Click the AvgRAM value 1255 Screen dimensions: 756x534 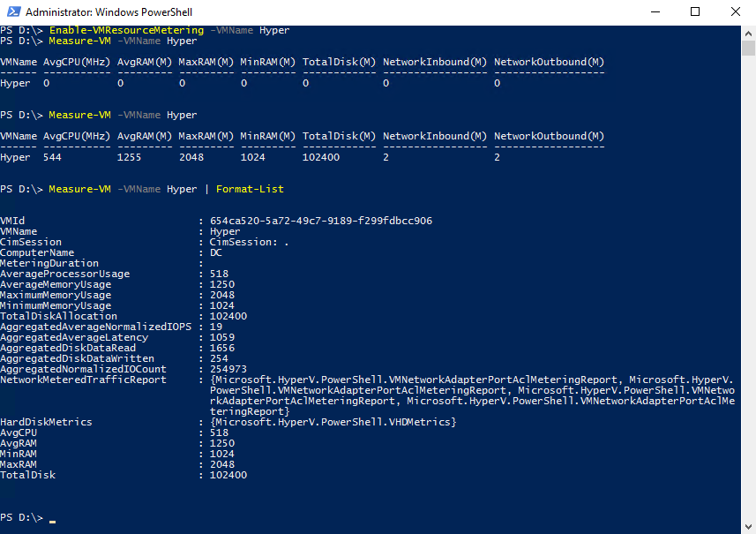point(131,157)
